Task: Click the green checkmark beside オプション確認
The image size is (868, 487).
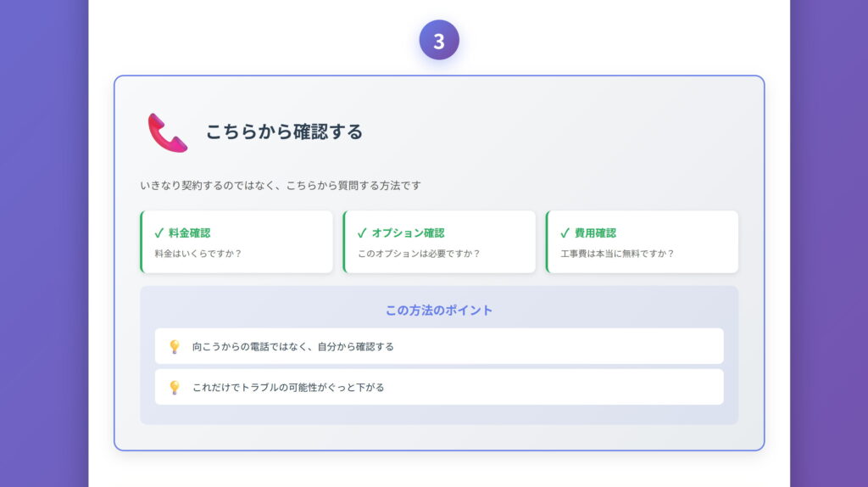Action: click(x=362, y=232)
